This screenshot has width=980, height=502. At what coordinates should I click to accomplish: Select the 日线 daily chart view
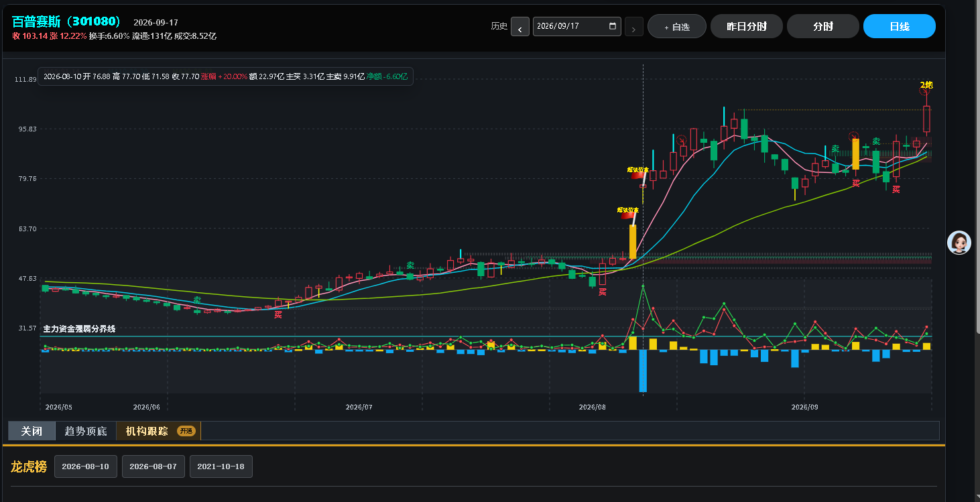[x=899, y=26]
